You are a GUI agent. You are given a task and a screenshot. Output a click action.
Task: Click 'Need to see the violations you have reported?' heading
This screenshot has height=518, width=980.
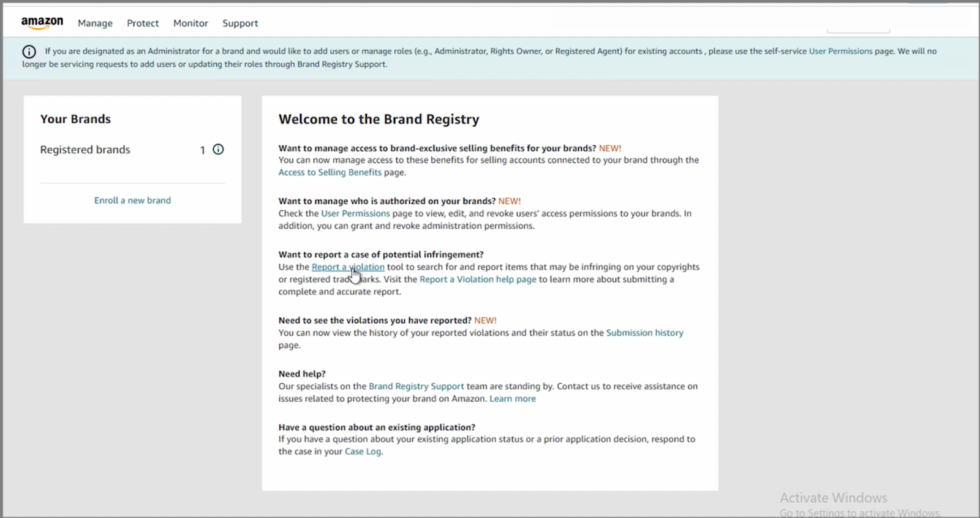375,320
